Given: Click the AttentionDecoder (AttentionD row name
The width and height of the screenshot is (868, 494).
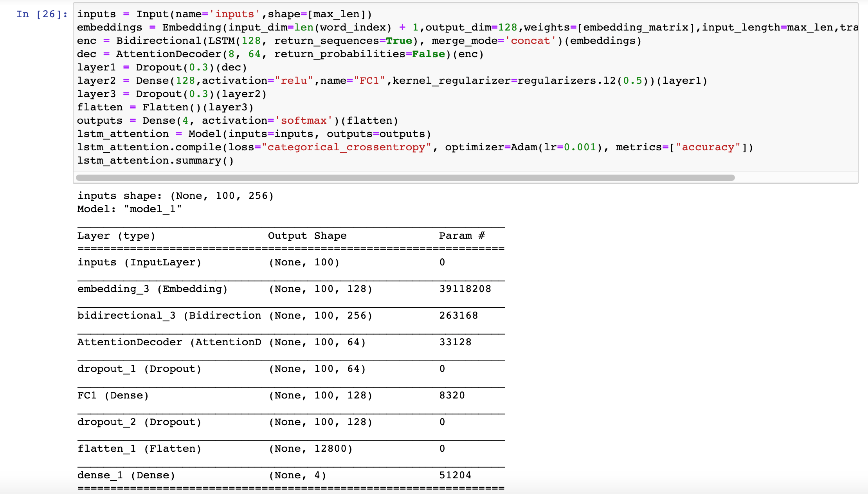Looking at the screenshot, I should point(169,342).
